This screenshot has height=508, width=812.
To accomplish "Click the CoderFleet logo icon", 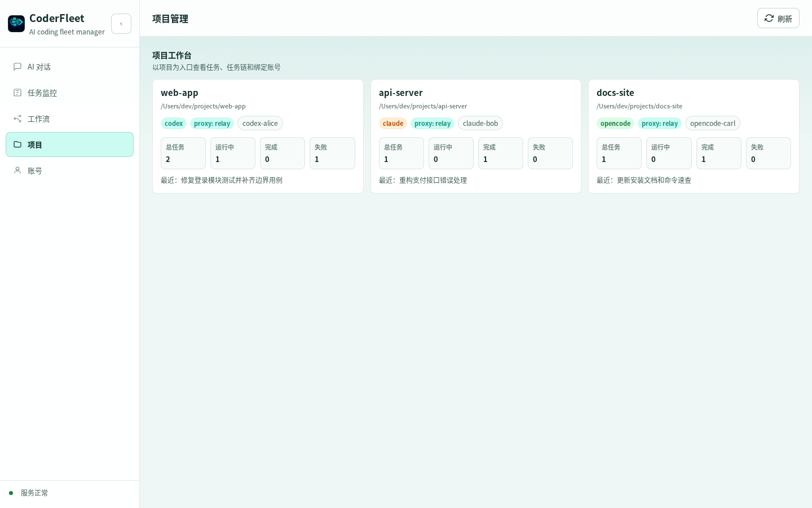I will (16, 24).
